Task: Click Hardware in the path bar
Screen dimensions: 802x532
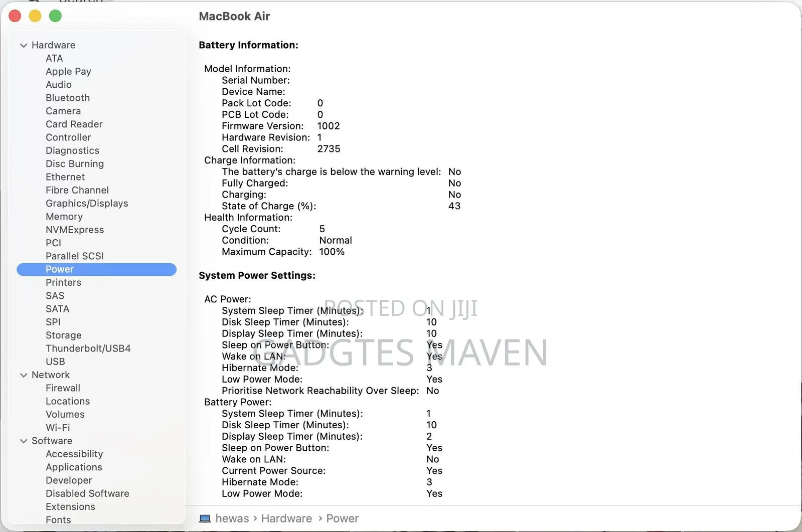Action: pos(286,518)
